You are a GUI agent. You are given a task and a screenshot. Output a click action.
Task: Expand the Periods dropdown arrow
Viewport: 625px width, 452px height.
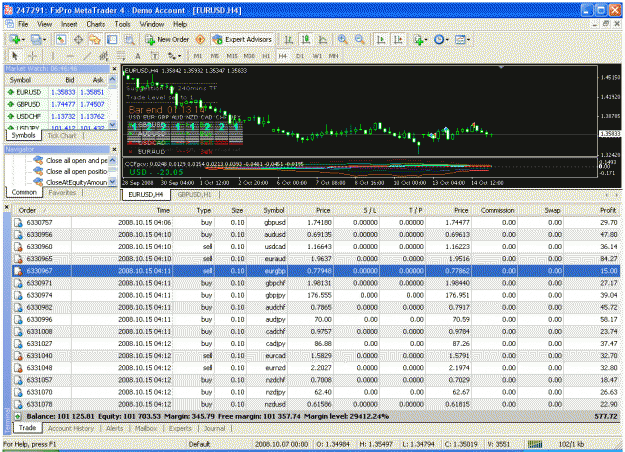(x=447, y=39)
